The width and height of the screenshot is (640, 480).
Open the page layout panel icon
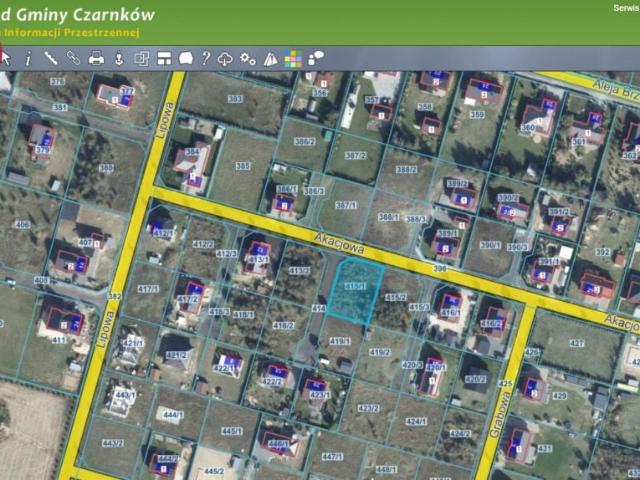[164, 58]
